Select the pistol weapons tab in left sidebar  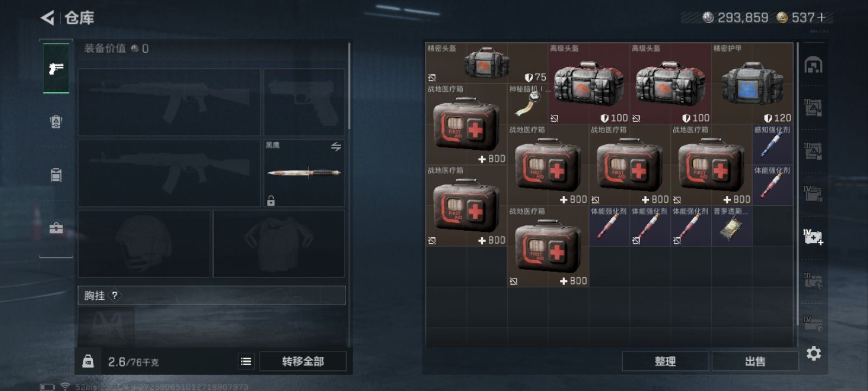56,68
